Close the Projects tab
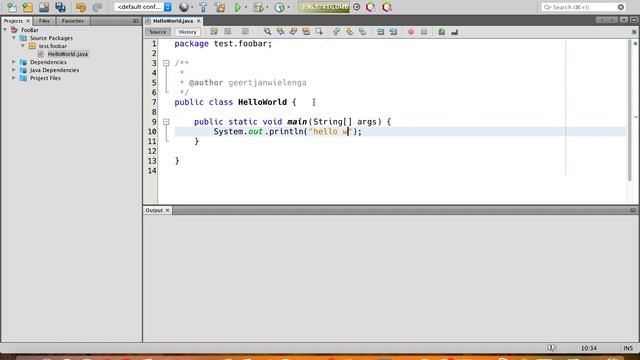 (x=28, y=21)
